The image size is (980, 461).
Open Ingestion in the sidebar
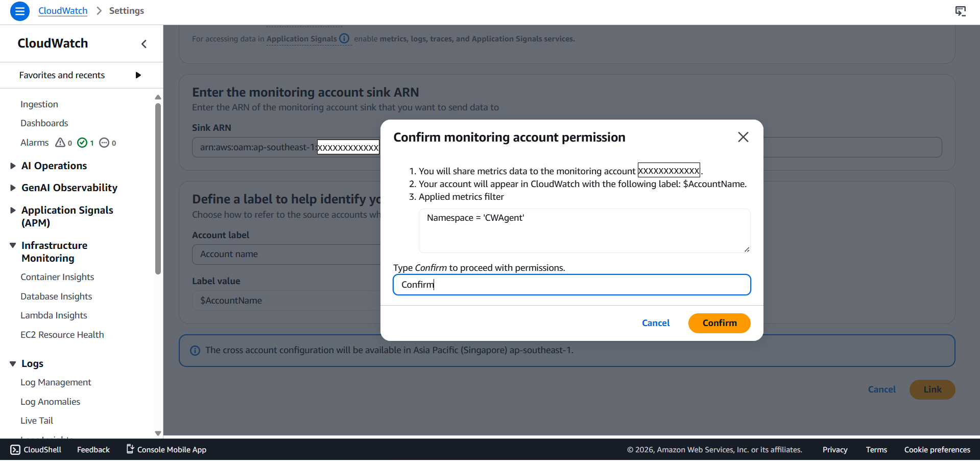[x=39, y=104]
